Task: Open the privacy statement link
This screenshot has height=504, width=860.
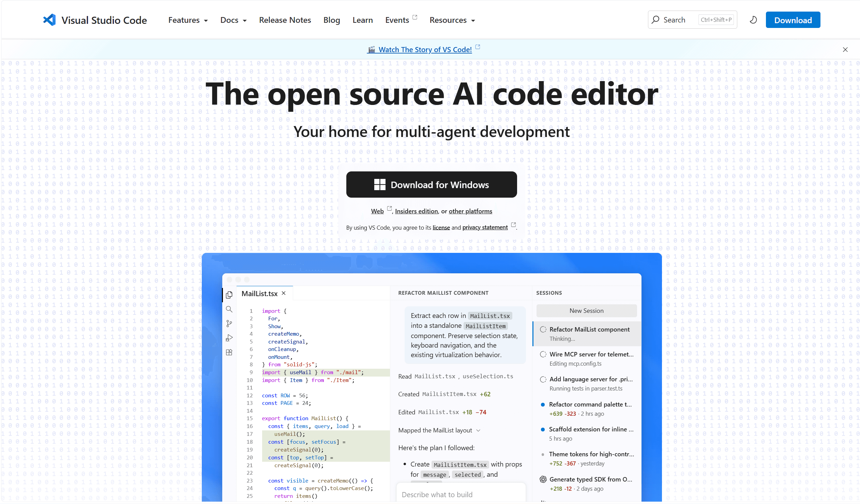Action: [x=485, y=228]
